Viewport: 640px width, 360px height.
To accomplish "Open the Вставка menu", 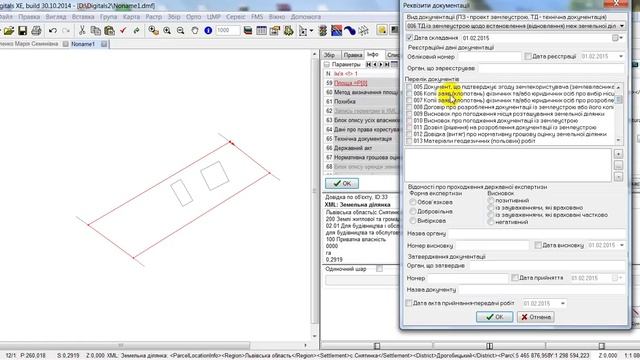I will click(x=83, y=17).
